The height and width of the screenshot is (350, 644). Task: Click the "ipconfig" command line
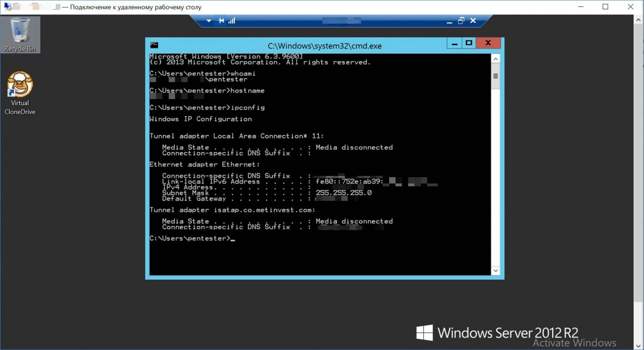207,108
